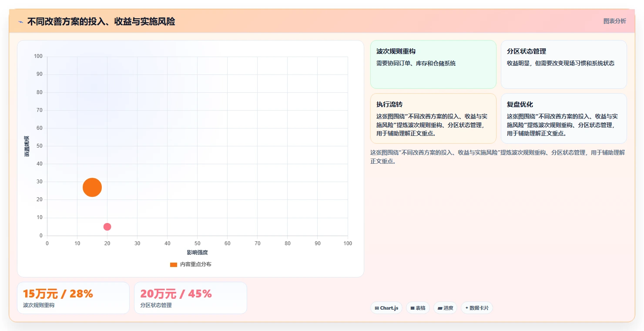Click the icon inside 进度 chip
This screenshot has width=644, height=331.
pos(440,308)
